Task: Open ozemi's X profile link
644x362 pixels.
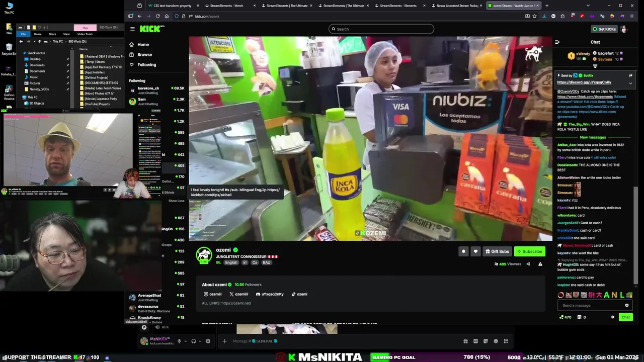Action: (239, 294)
